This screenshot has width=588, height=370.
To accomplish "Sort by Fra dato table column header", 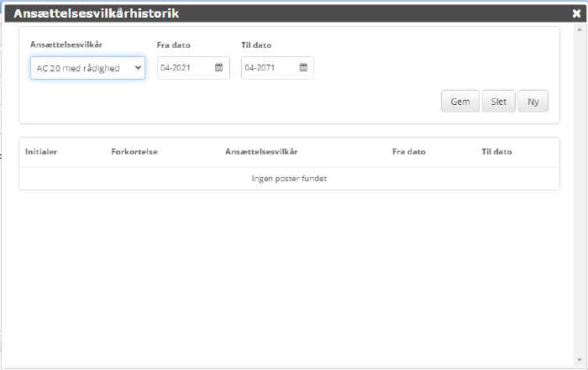I will point(409,152).
